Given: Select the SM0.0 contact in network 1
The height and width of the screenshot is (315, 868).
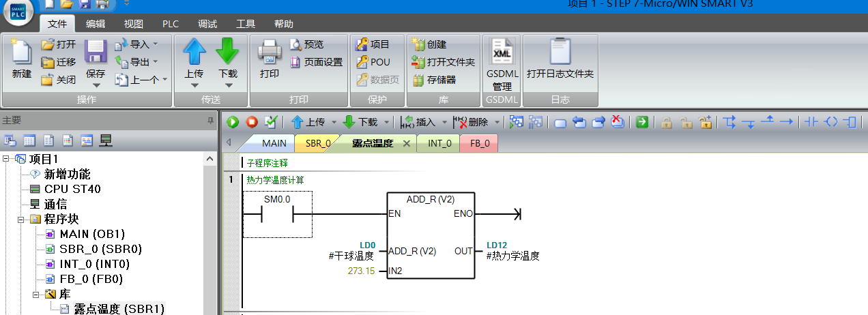Looking at the screenshot, I should pyautogui.click(x=277, y=215).
